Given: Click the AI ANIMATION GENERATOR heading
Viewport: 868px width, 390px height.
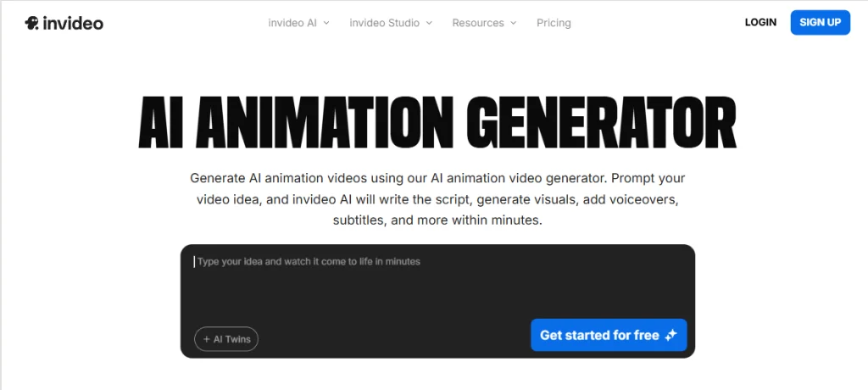Looking at the screenshot, I should coord(437,125).
